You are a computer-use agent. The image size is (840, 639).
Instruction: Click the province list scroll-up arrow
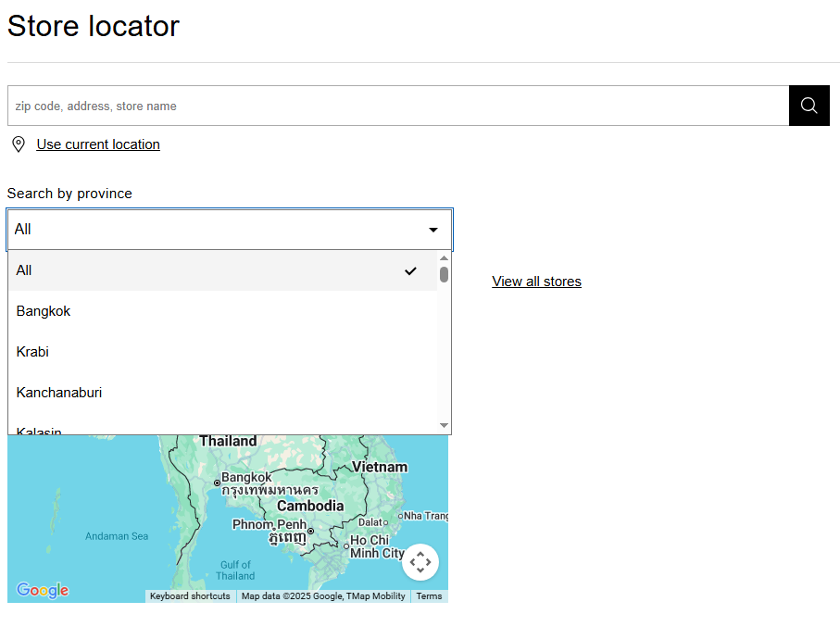[x=444, y=258]
